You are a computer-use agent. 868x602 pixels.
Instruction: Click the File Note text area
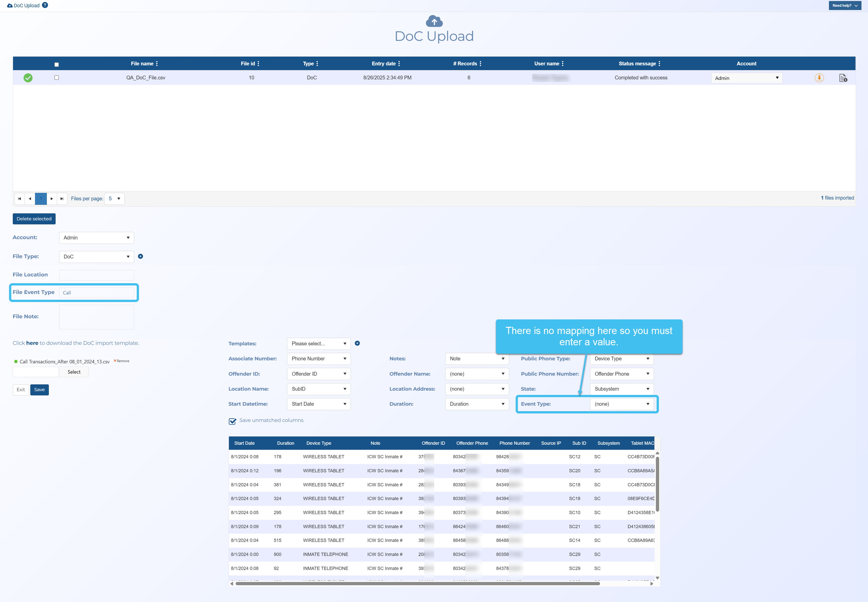97,317
